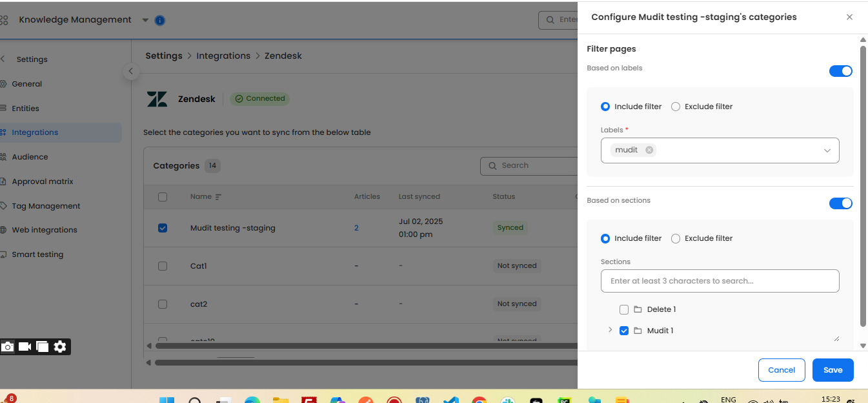Open File Explorer from the taskbar
This screenshot has width=868, height=403.
[x=280, y=400]
